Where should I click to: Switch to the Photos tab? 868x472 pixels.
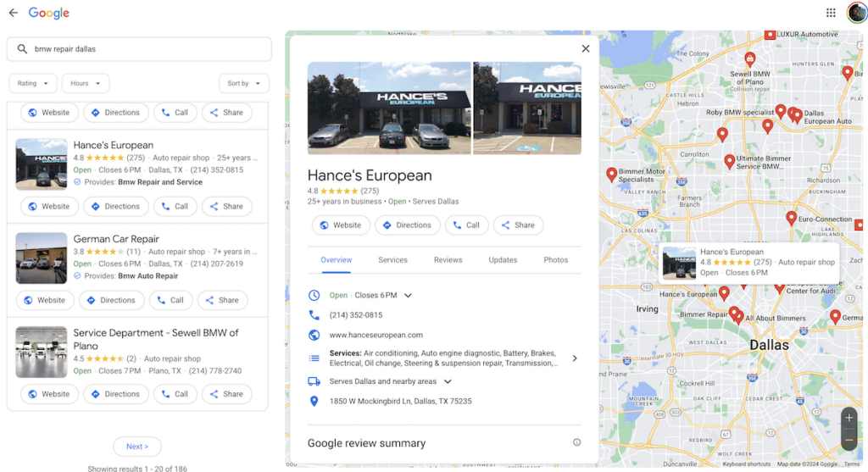pos(556,260)
